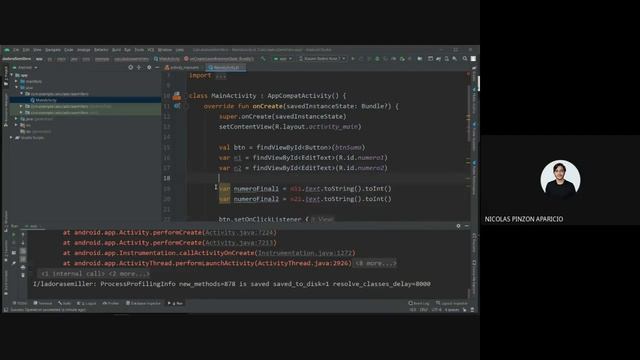
Task: Click the override gutter icon beside onCreate
Action: tap(177, 106)
